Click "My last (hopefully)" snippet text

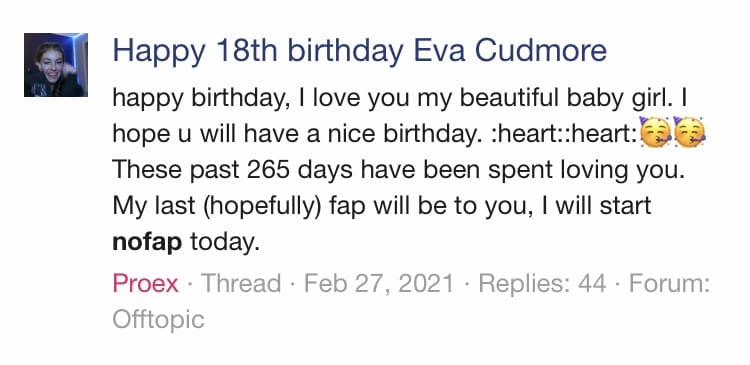click(217, 206)
